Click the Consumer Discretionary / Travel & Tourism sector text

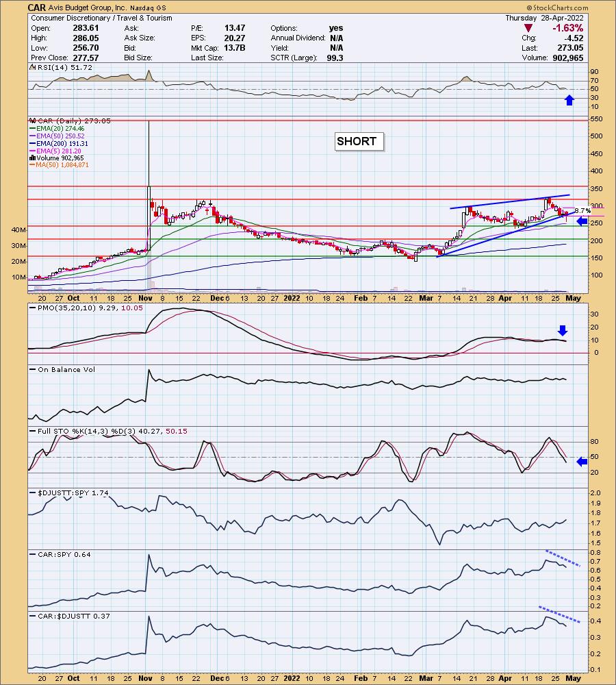coord(102,18)
